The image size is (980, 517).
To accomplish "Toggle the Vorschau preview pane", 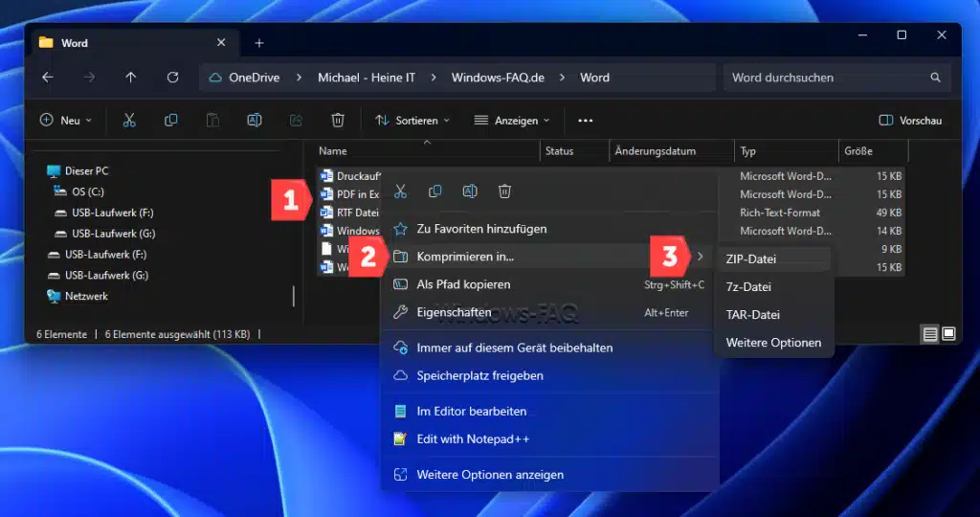I will 910,121.
